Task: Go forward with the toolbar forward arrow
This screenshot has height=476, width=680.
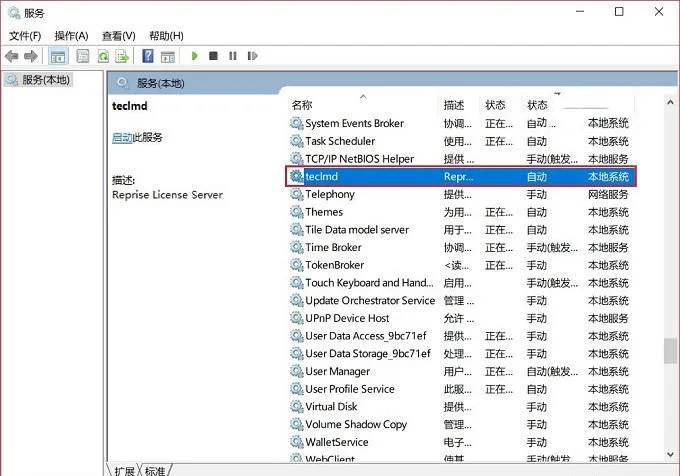Action: tap(31, 56)
